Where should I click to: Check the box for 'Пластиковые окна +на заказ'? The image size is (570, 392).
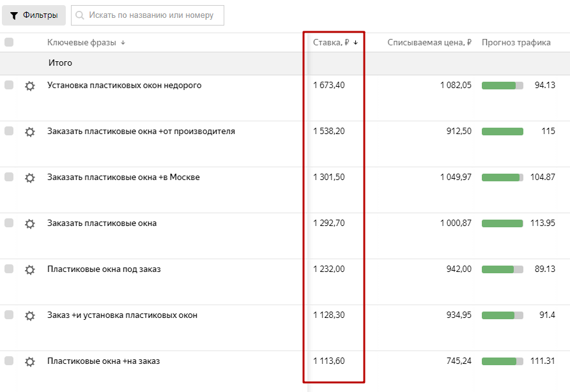pos(9,360)
